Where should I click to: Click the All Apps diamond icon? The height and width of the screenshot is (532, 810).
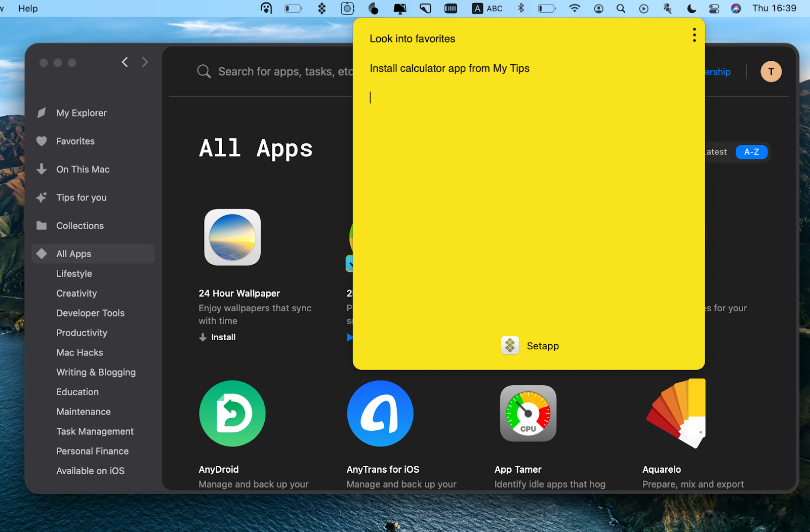tap(42, 254)
